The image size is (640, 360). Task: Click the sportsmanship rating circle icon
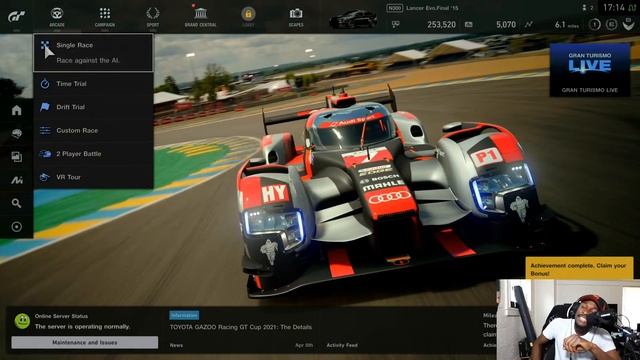(611, 24)
